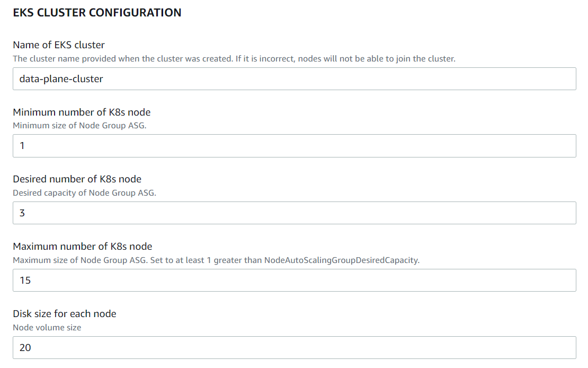The height and width of the screenshot is (368, 588).
Task: Focus the Disk size for each node input
Action: pyautogui.click(x=295, y=347)
